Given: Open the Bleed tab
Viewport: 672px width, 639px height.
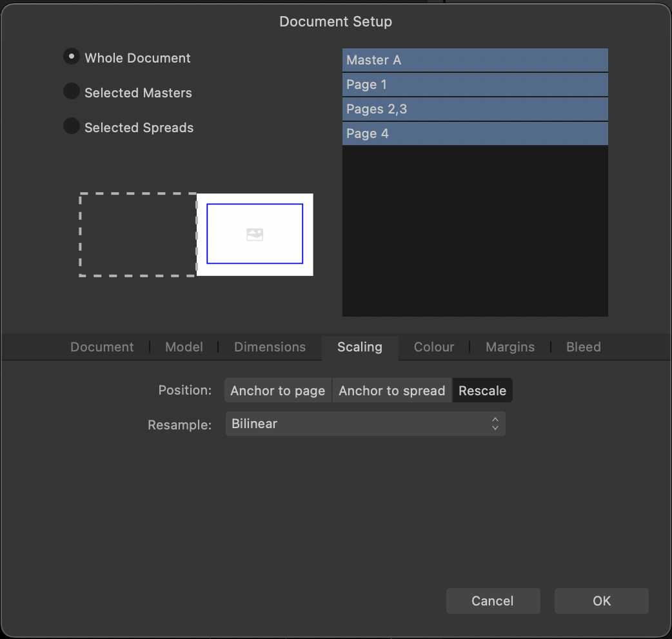Looking at the screenshot, I should (583, 347).
